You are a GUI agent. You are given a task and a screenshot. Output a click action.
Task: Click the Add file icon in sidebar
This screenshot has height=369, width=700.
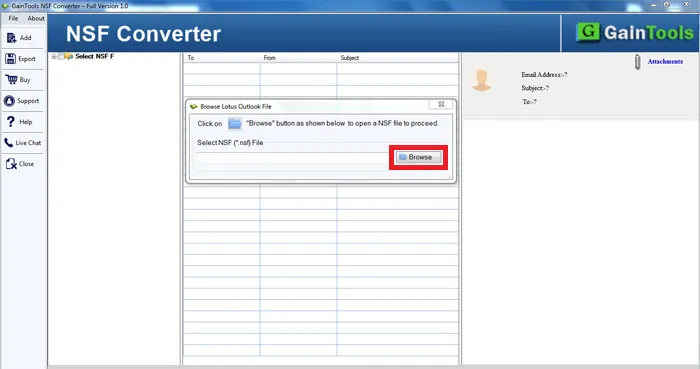point(11,38)
